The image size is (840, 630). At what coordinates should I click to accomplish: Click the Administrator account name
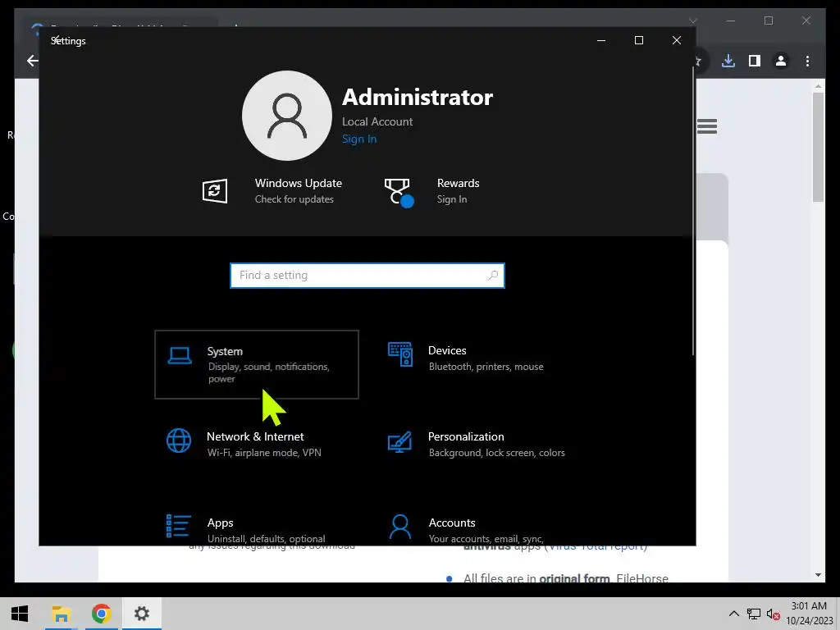click(418, 98)
